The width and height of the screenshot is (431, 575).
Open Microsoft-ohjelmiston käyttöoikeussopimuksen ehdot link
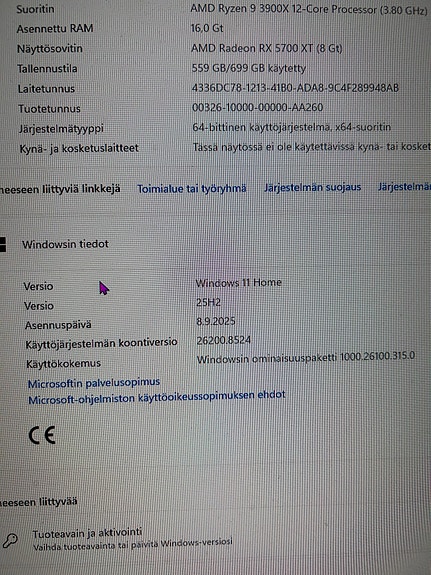pyautogui.click(x=157, y=397)
